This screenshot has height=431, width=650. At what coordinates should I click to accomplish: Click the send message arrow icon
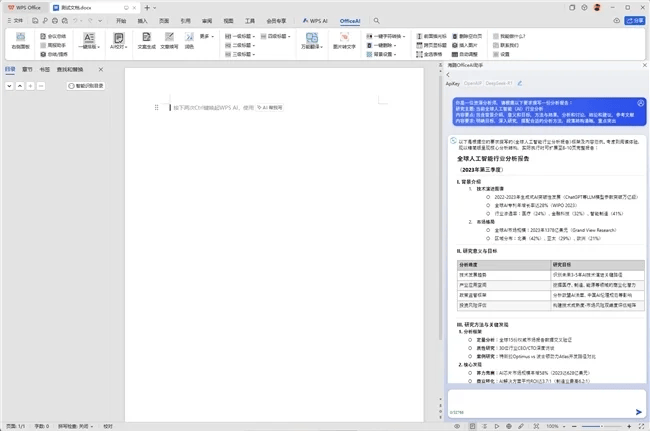click(x=638, y=412)
